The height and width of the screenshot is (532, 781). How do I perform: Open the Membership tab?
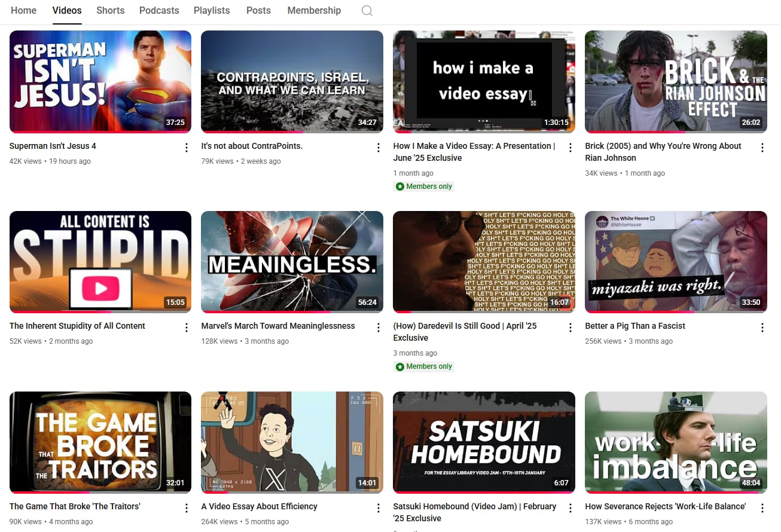pos(314,11)
